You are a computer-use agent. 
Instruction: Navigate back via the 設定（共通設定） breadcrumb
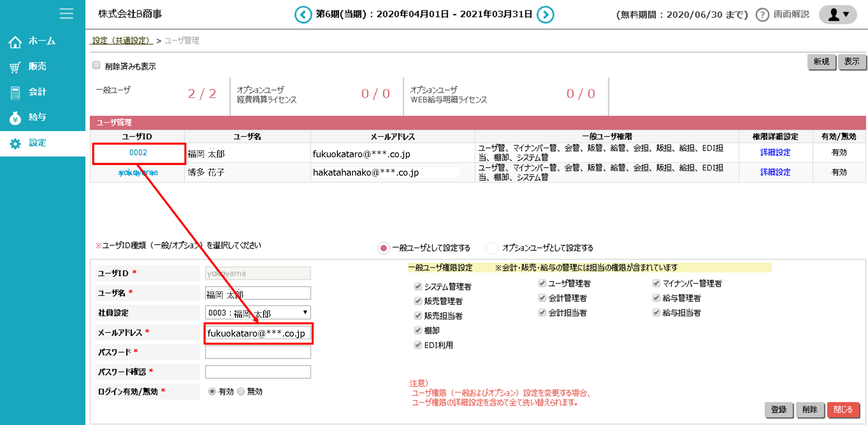point(121,41)
